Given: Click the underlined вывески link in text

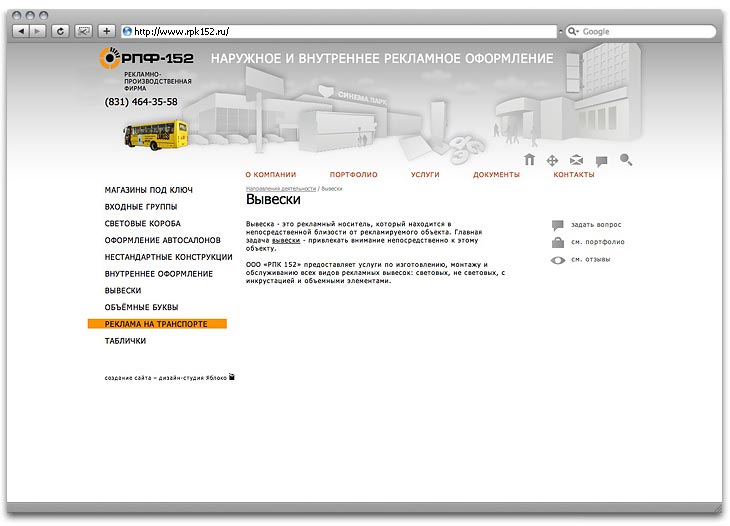Looking at the screenshot, I should tap(286, 240).
